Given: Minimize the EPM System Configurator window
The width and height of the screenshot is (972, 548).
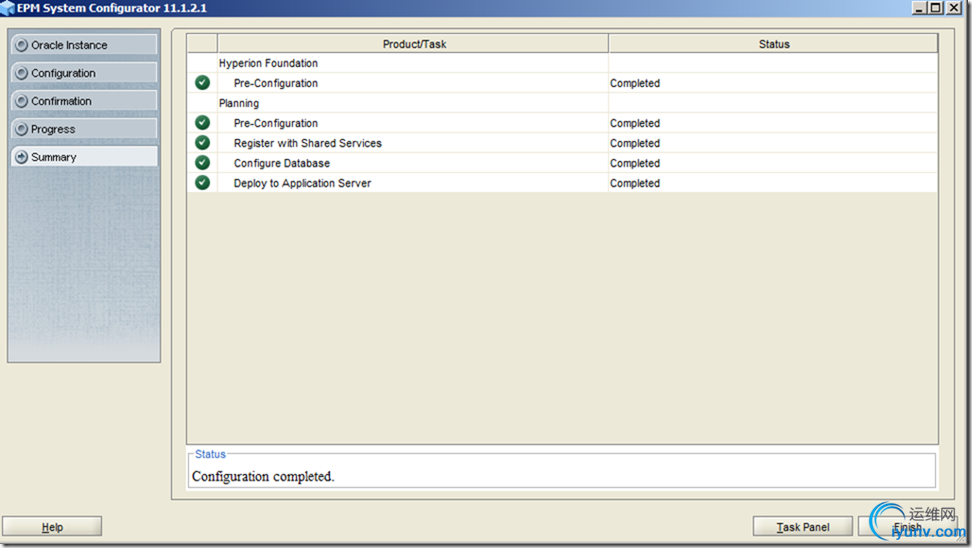Looking at the screenshot, I should point(919,7).
